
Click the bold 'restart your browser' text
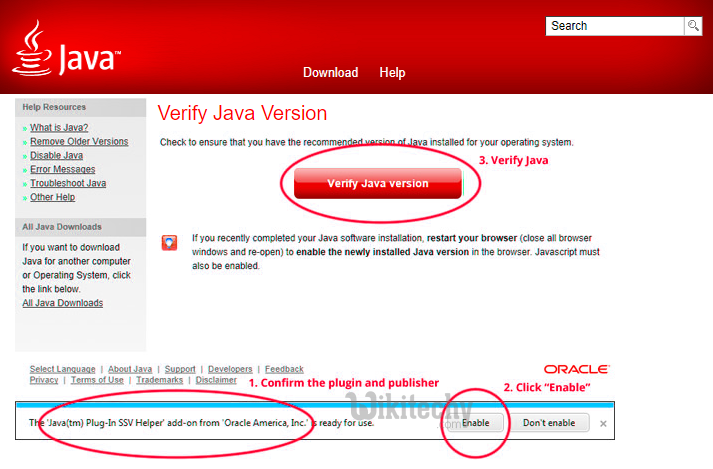(472, 238)
